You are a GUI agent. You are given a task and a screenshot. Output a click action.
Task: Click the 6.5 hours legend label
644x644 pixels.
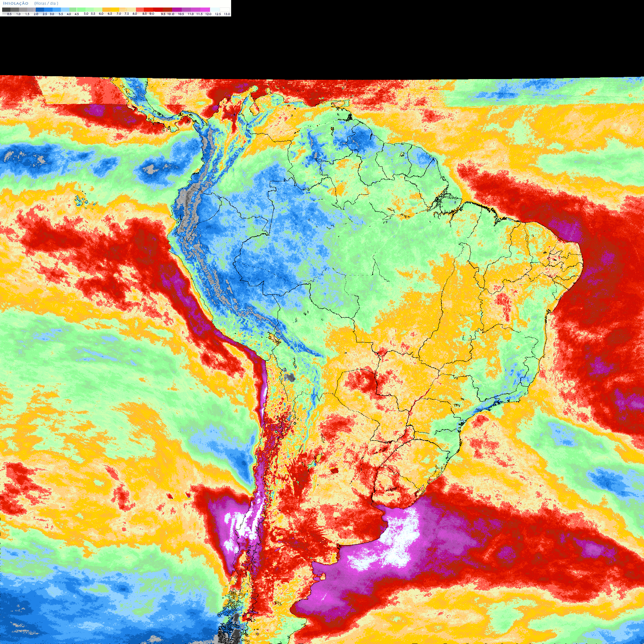[110, 14]
